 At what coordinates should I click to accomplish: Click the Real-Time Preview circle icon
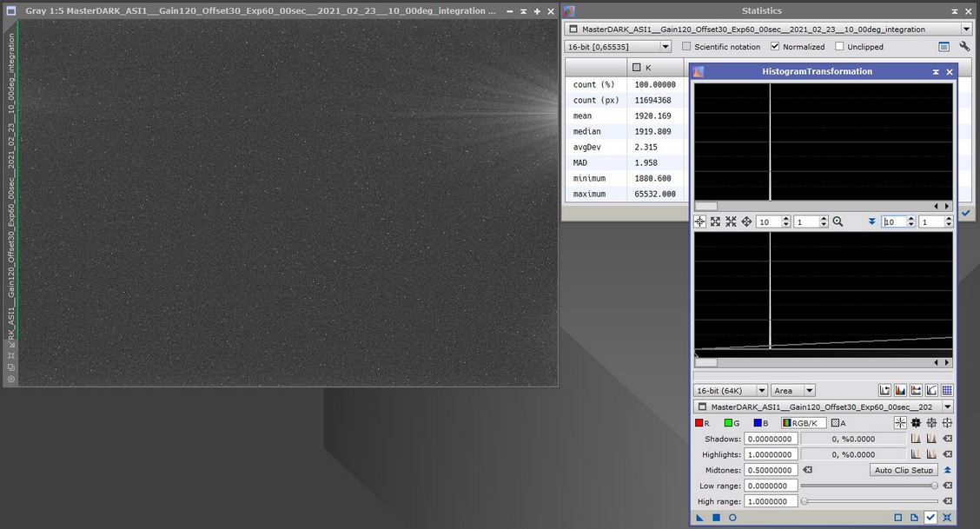(732, 518)
